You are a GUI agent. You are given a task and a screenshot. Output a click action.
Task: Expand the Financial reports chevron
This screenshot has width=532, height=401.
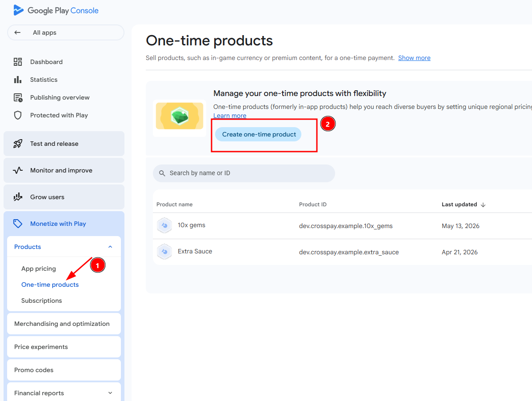click(x=110, y=393)
